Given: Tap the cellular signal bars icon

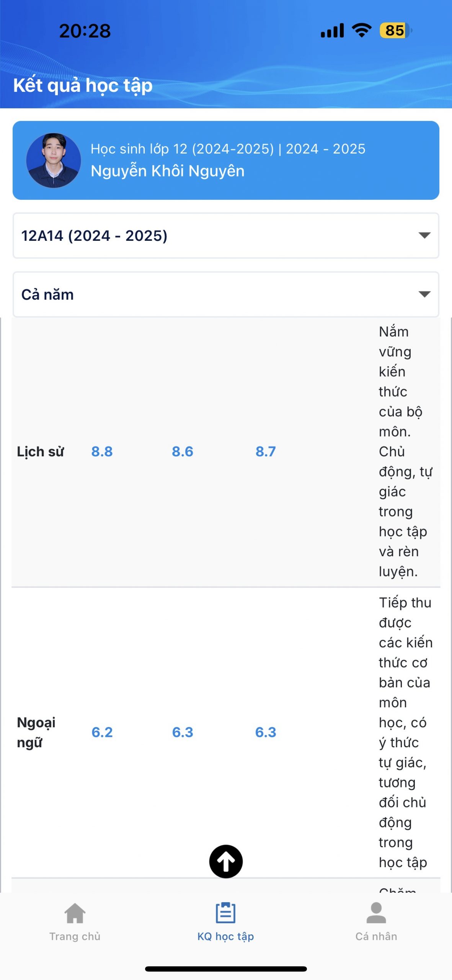Looking at the screenshot, I should click(x=332, y=31).
